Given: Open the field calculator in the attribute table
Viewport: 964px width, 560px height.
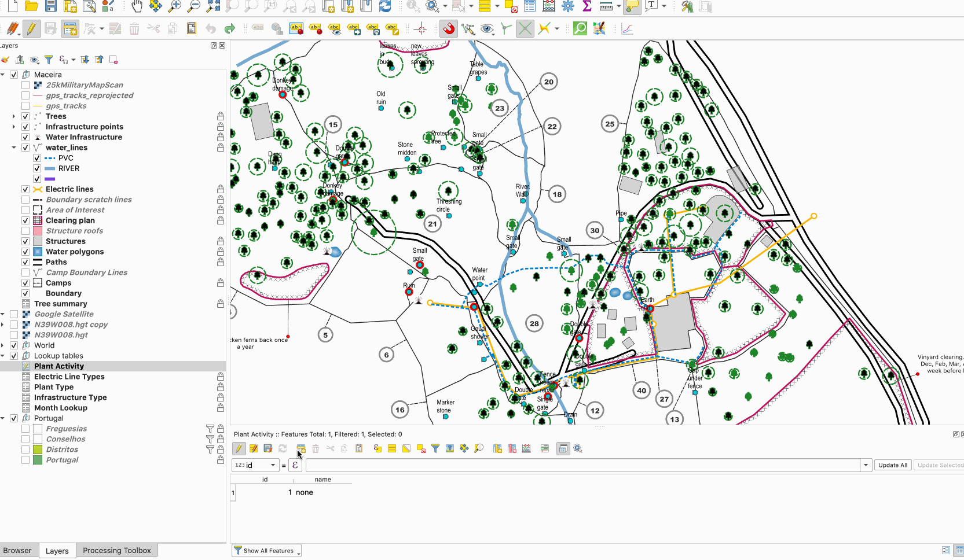Looking at the screenshot, I should [526, 448].
